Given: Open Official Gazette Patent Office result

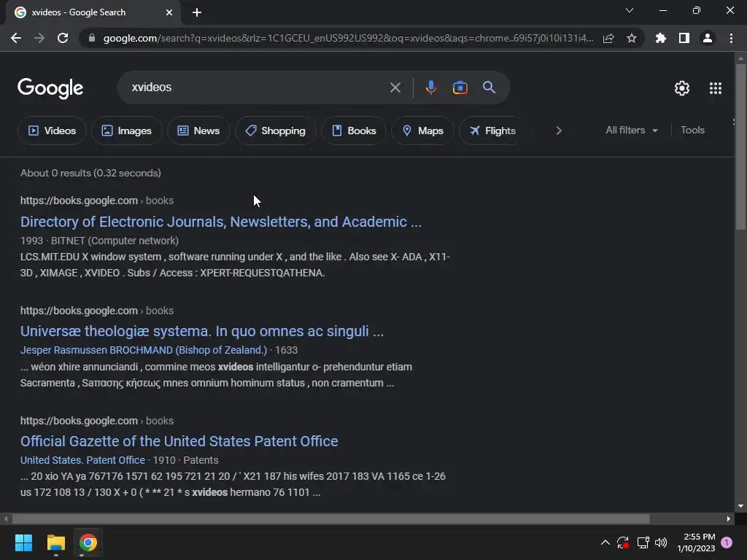Looking at the screenshot, I should pyautogui.click(x=179, y=441).
